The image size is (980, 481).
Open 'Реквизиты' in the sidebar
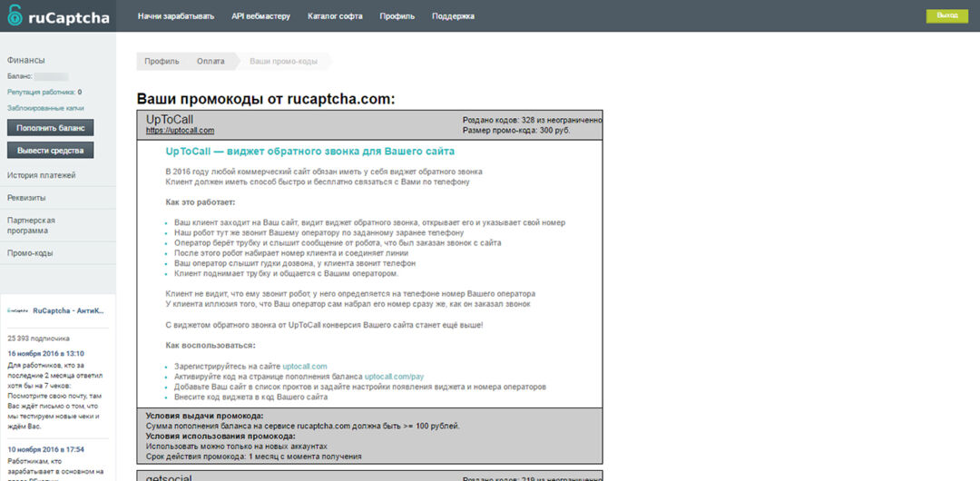[26, 198]
